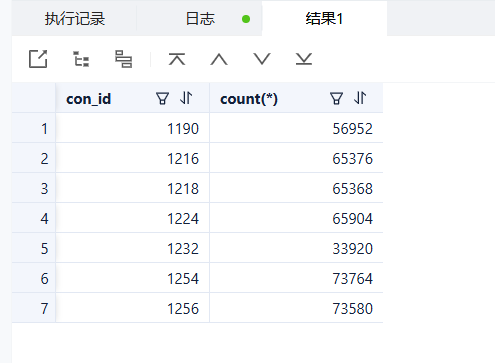Select row number 7
Image resolution: width=495 pixels, height=363 pixels.
point(34,308)
